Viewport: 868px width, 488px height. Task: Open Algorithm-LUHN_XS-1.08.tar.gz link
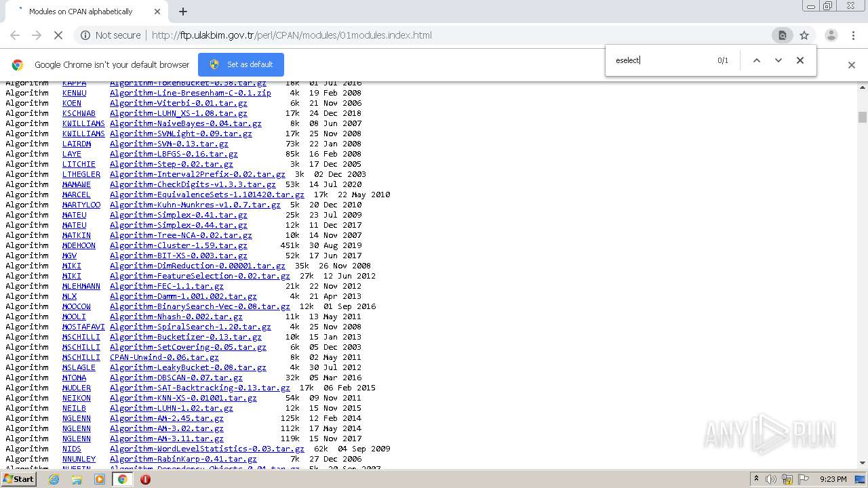(178, 113)
